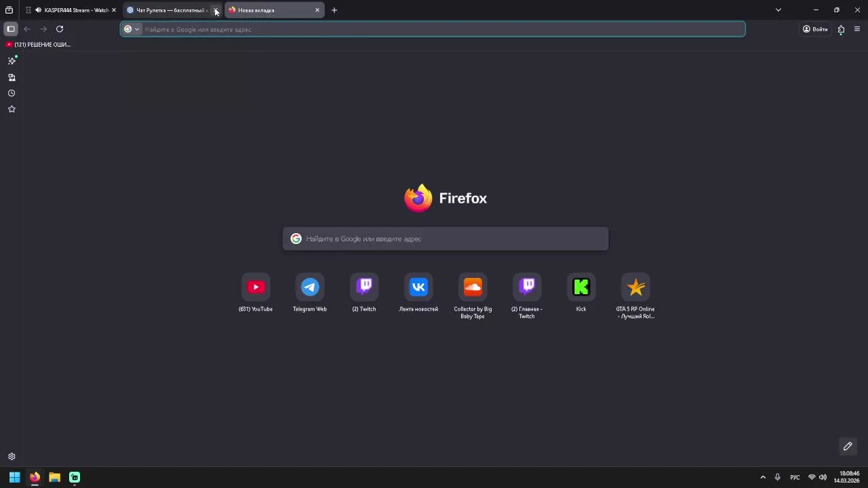The image size is (868, 488).
Task: Mute the KASPER444 Stream tab audio icon
Action: click(x=38, y=10)
